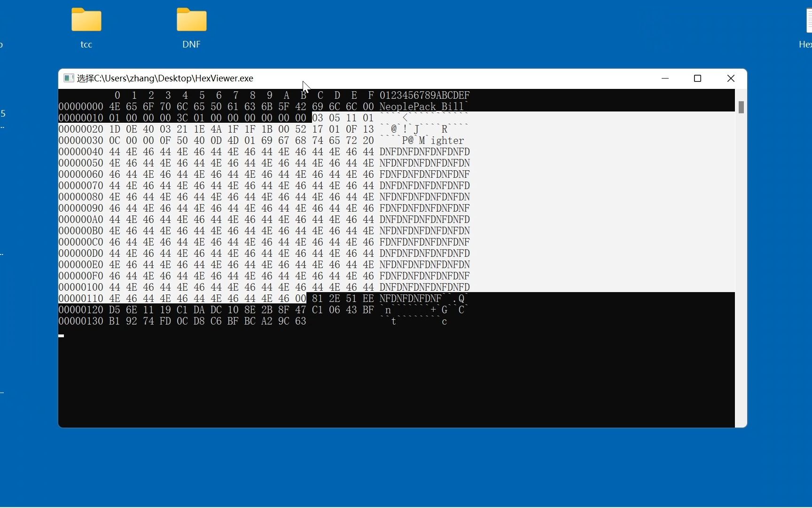The image size is (812, 508).
Task: Click the offset 000000B0 row address
Action: click(x=81, y=231)
